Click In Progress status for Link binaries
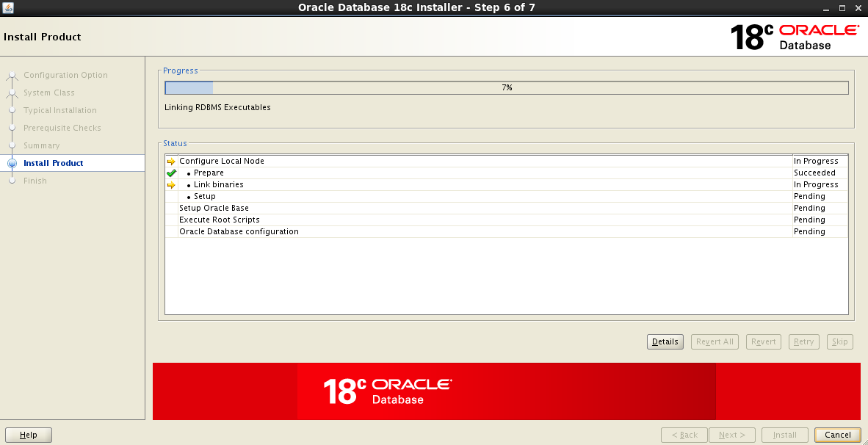This screenshot has height=445, width=868. [816, 185]
